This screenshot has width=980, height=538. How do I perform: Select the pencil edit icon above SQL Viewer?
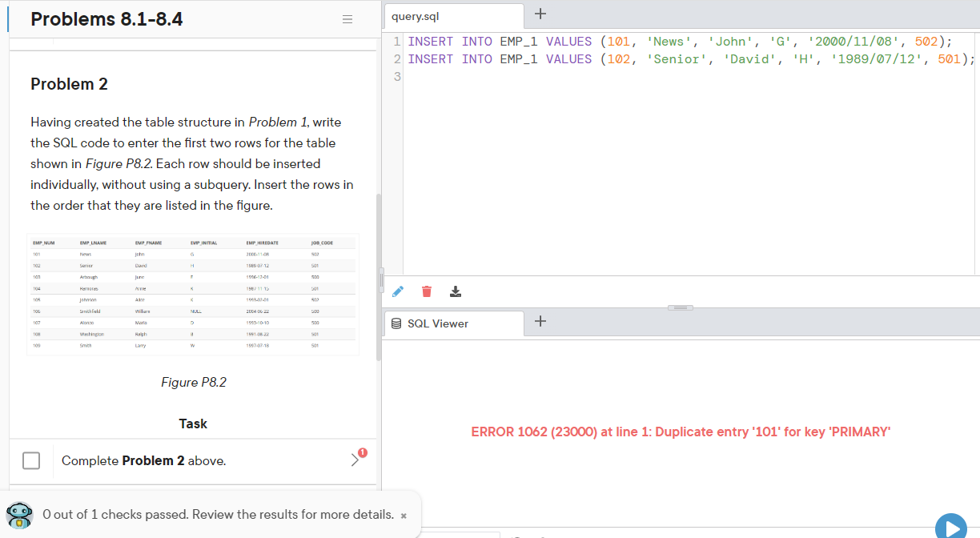398,291
